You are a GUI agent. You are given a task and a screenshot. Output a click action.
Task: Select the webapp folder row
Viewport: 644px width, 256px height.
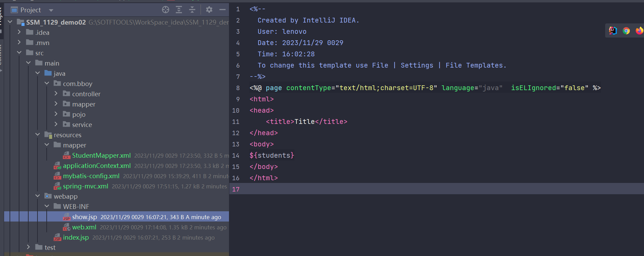[x=117, y=196]
